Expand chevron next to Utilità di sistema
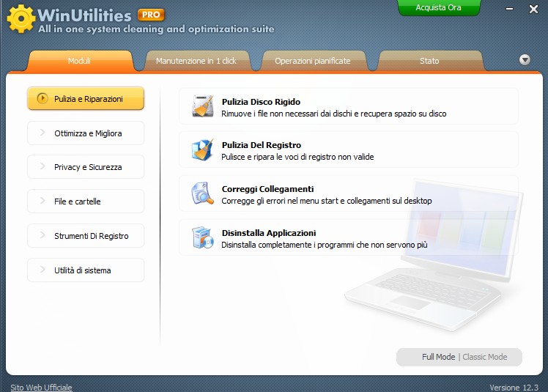Image resolution: width=548 pixels, height=392 pixels. click(x=42, y=269)
